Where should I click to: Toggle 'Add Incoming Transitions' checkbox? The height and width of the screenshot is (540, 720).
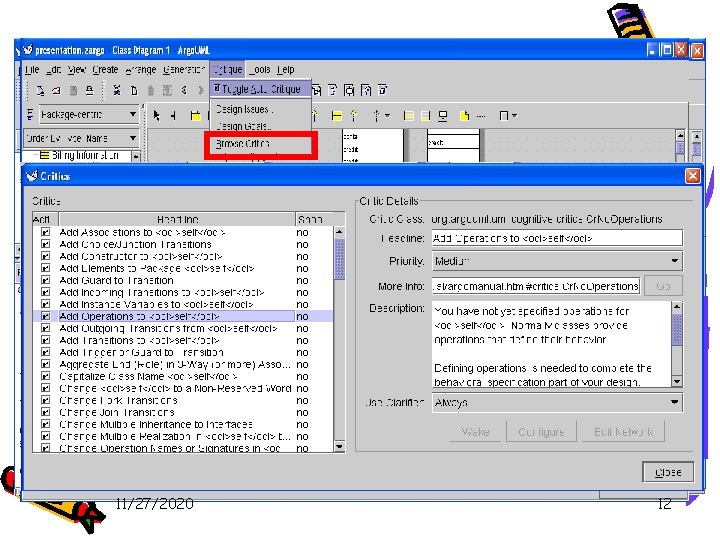click(x=45, y=292)
